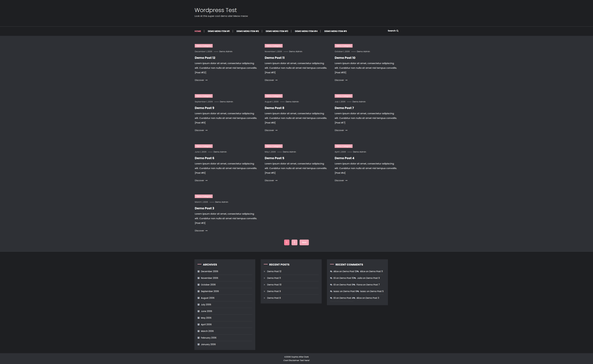Open DEMO MENU ITEM #3
Screen dimensions: 593x364
coord(277,31)
